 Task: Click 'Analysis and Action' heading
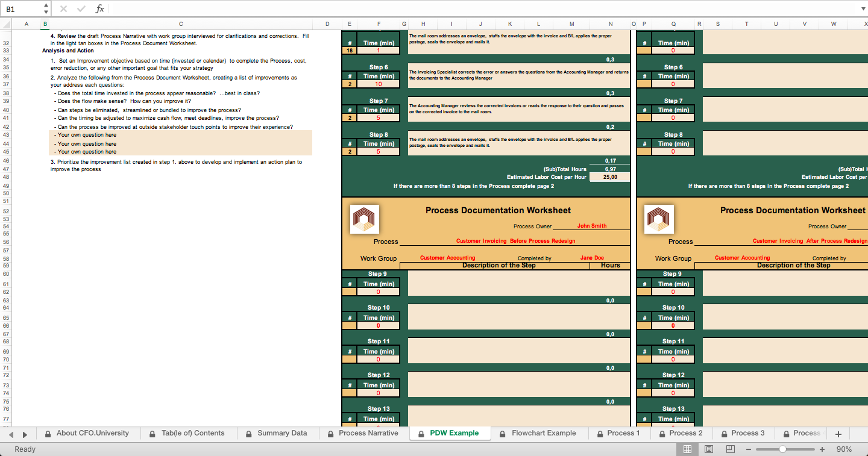click(68, 51)
